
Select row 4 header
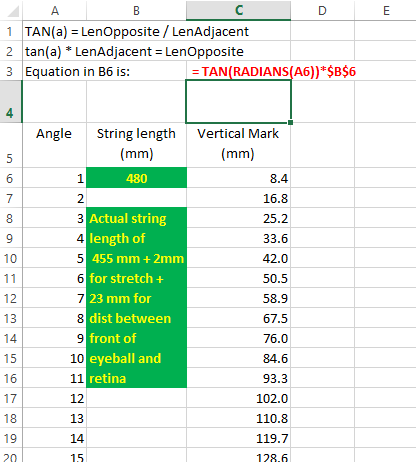(x=11, y=102)
